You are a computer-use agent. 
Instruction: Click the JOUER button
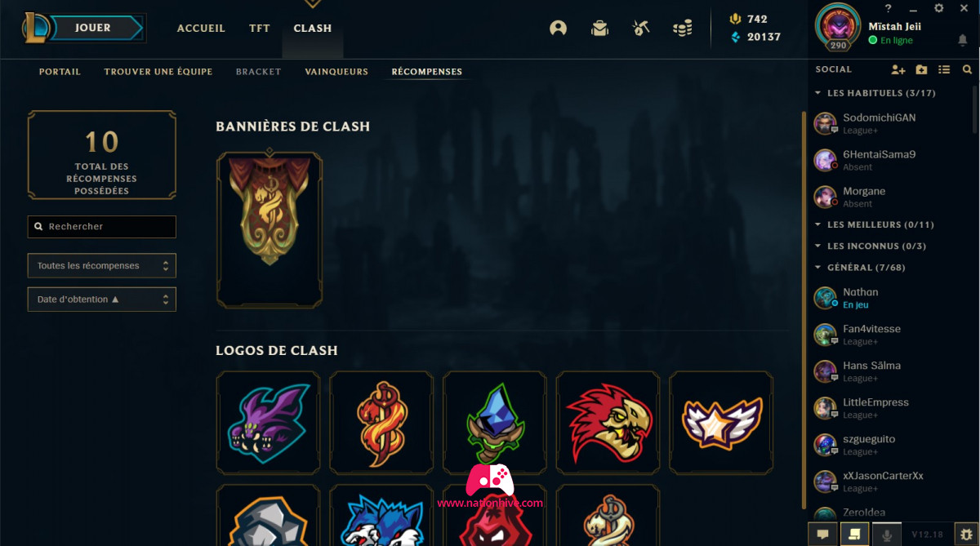(x=92, y=28)
